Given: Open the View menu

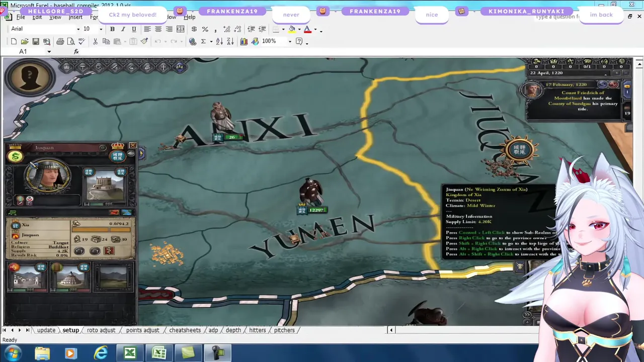Looking at the screenshot, I should pos(55,17).
